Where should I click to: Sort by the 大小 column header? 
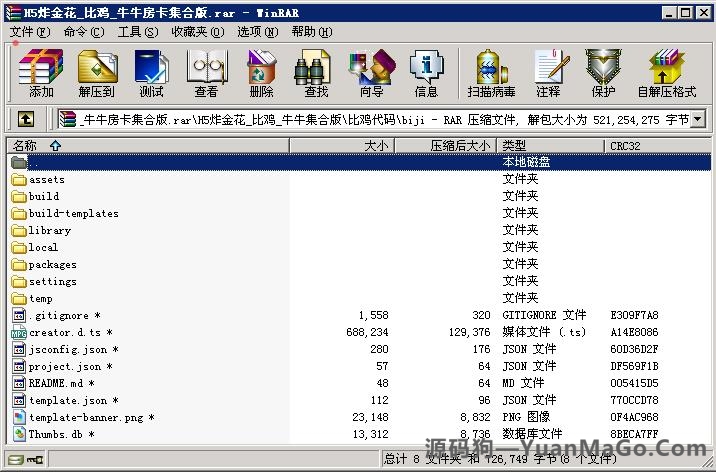click(342, 146)
